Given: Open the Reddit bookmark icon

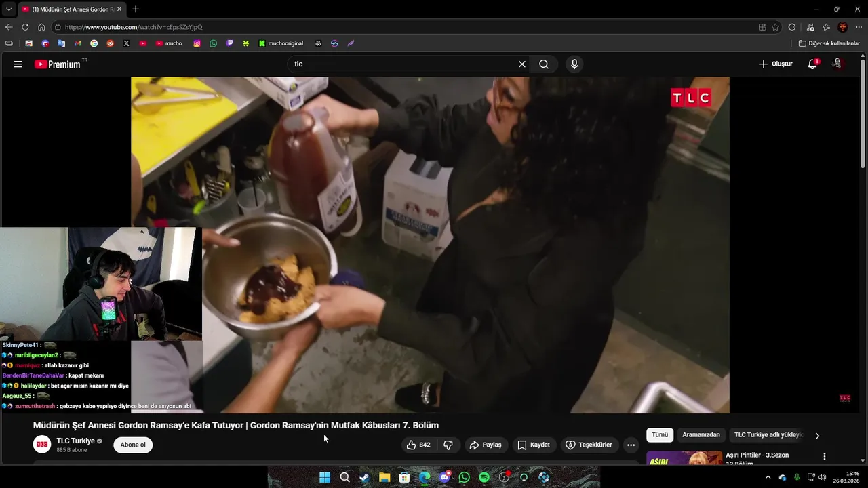Looking at the screenshot, I should [x=110, y=43].
